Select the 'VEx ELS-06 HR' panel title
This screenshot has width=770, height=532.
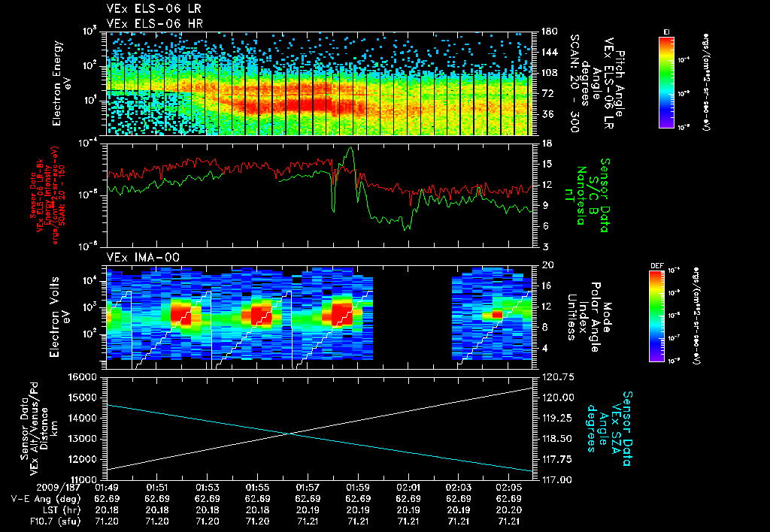click(x=154, y=23)
